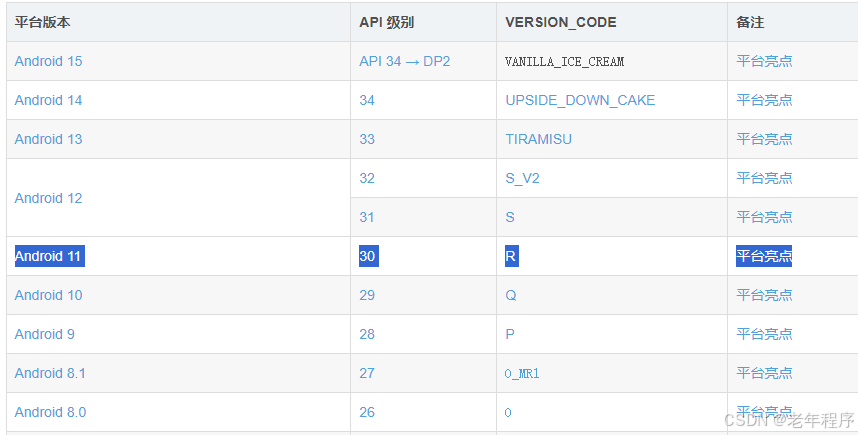Click API level 34 link
This screenshot has width=858, height=435.
(x=367, y=100)
